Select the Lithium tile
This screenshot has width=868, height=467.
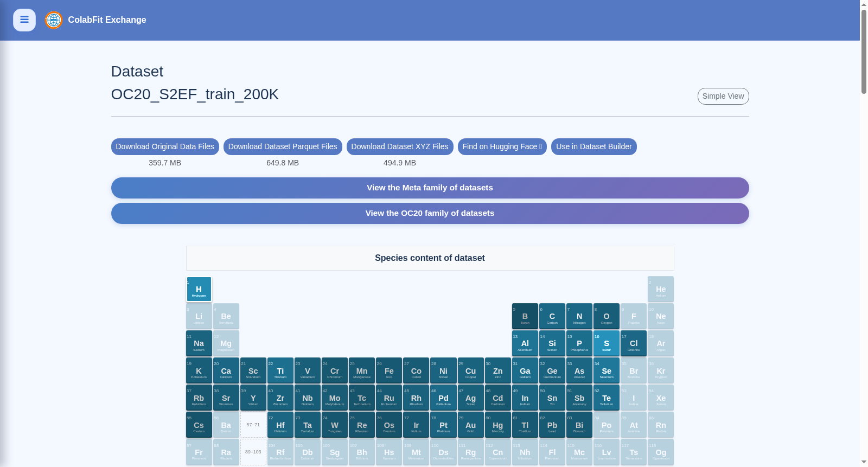pyautogui.click(x=199, y=316)
